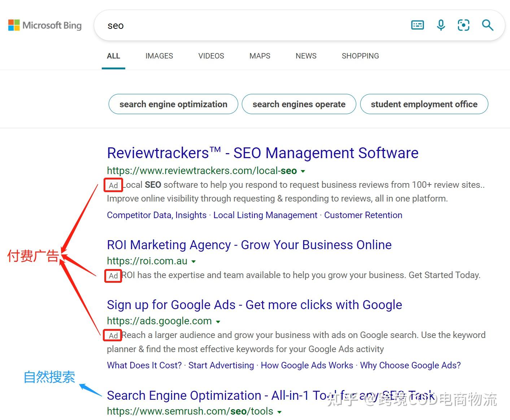Expand dropdown arrow beside semrush URL
The image size is (510, 420).
click(x=279, y=412)
